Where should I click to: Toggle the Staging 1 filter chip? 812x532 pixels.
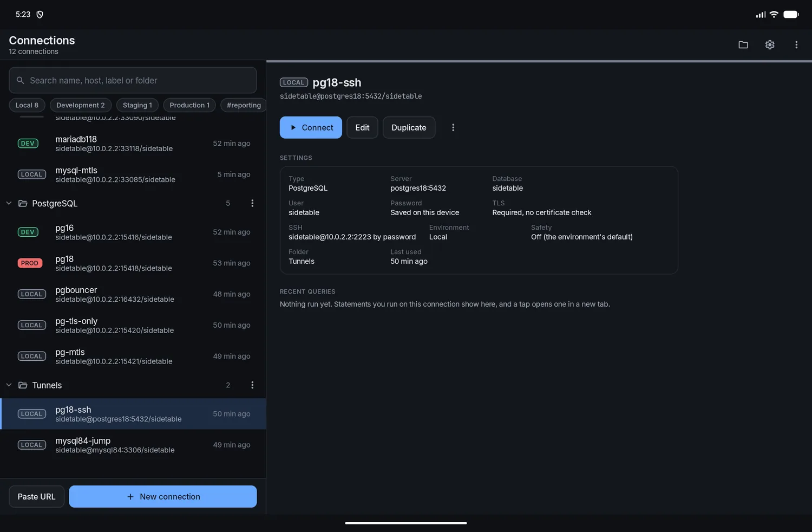pos(137,105)
